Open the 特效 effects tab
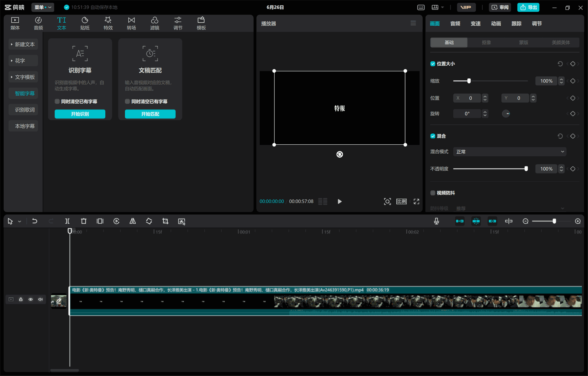This screenshot has width=588, height=376. coord(108,24)
